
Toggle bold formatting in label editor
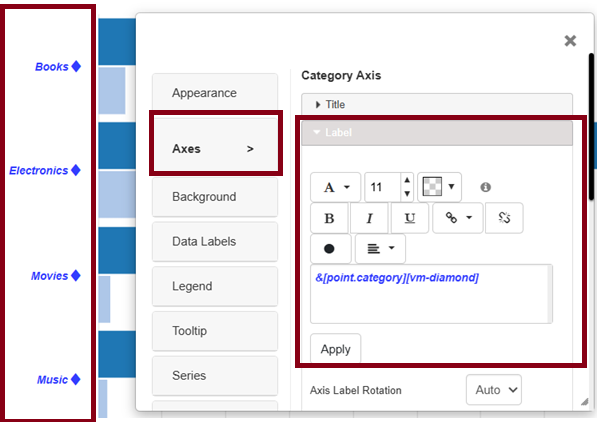click(329, 218)
